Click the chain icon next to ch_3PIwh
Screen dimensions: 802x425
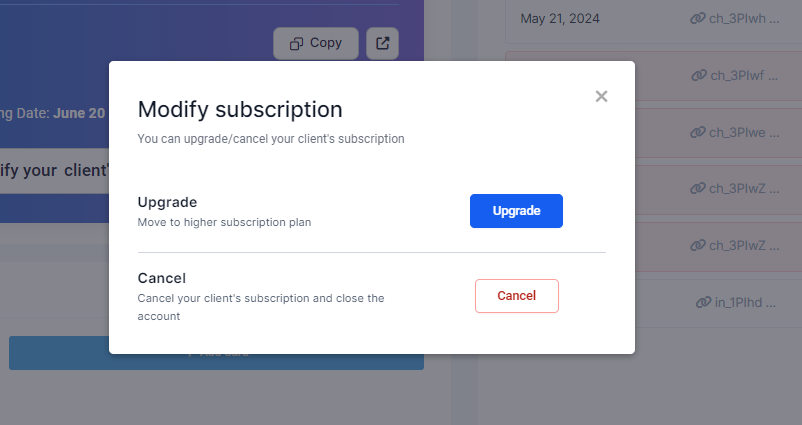coord(698,18)
